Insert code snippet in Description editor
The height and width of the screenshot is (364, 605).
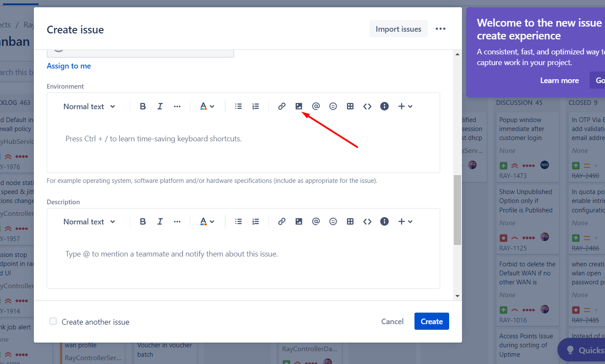point(367,221)
